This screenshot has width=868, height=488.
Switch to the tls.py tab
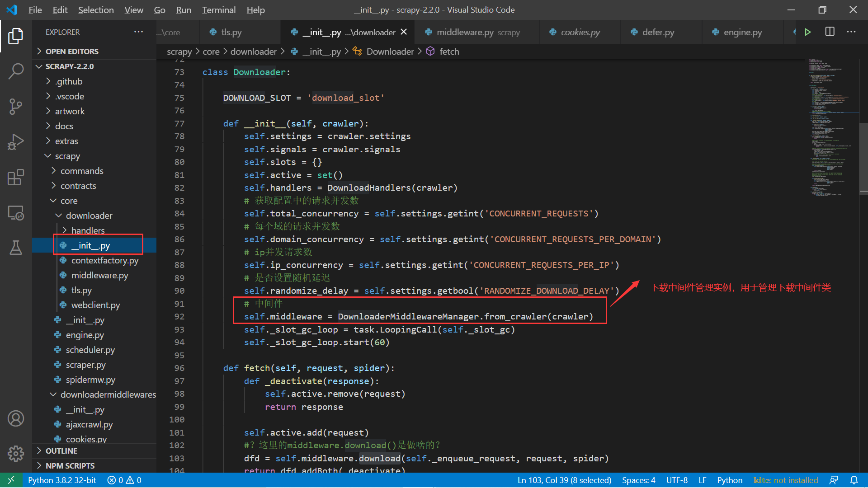(240, 32)
